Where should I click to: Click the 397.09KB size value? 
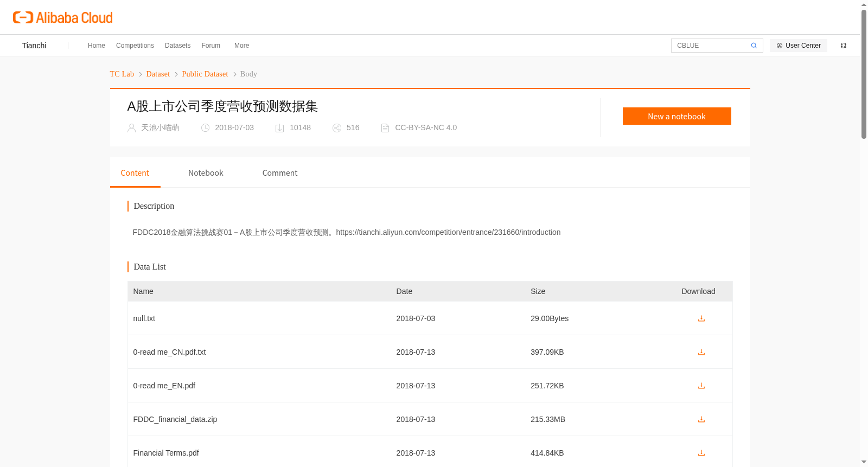[x=547, y=352]
